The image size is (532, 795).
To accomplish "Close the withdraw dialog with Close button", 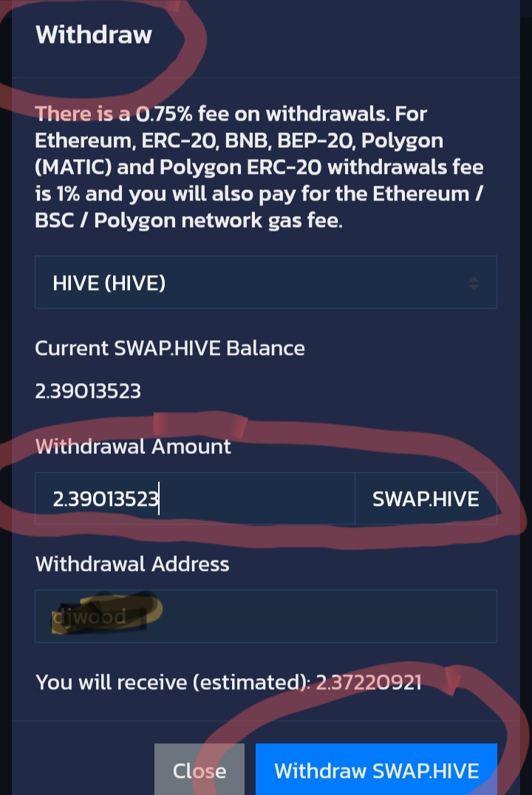I will pos(199,770).
